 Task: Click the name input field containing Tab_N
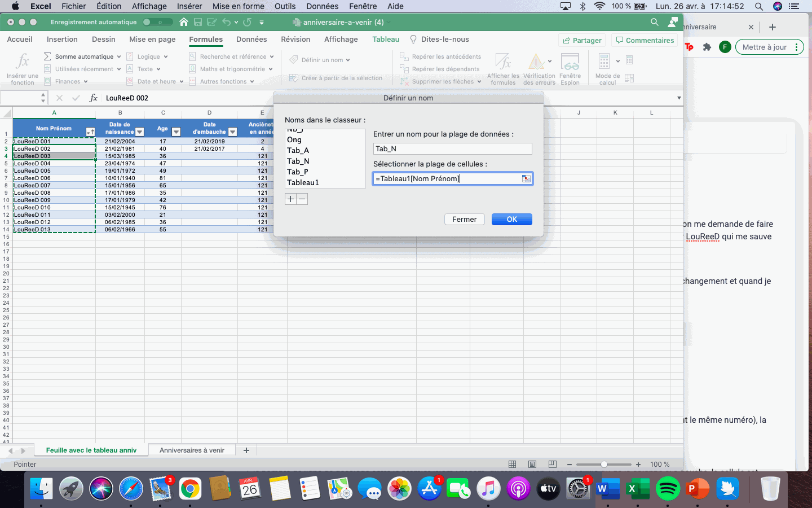tap(452, 148)
